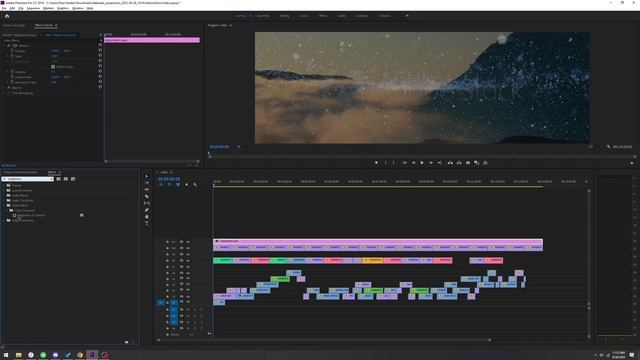Click the Export Frame camera icon
The width and height of the screenshot is (640, 360).
coord(468,163)
